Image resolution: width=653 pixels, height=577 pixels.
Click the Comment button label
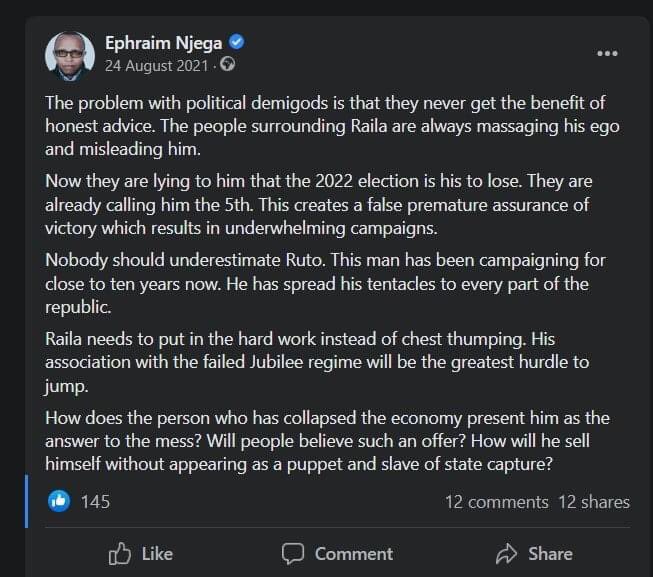(x=354, y=554)
